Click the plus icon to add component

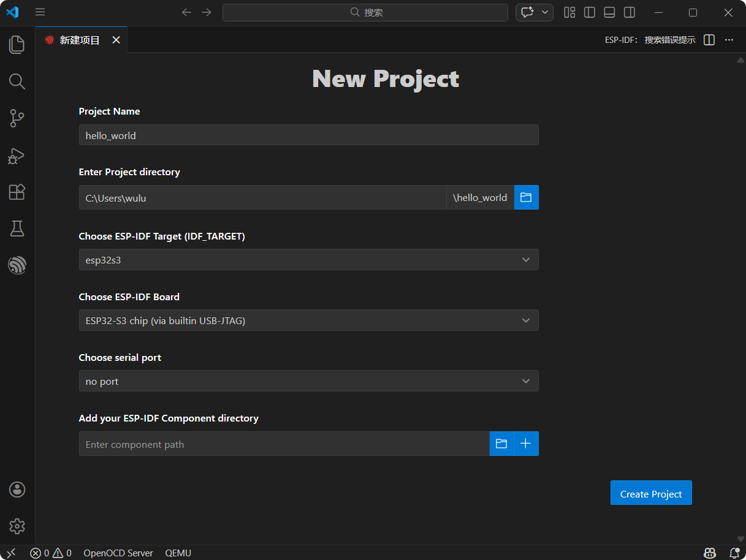526,444
